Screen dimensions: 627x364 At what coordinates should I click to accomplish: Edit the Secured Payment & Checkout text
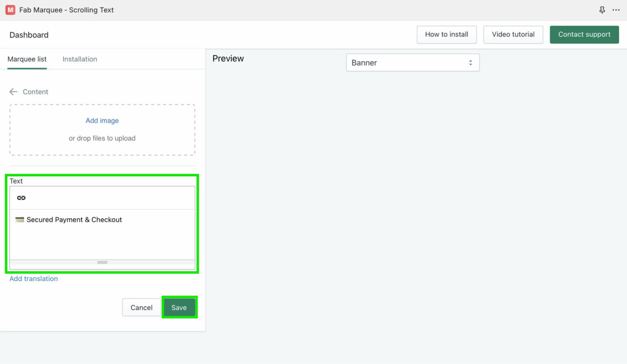click(74, 220)
